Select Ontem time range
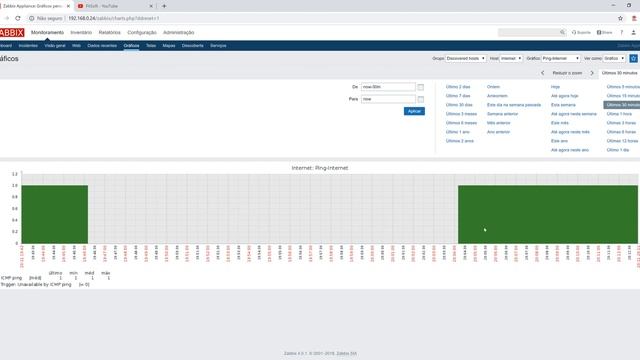This screenshot has width=640, height=360. pyautogui.click(x=493, y=87)
